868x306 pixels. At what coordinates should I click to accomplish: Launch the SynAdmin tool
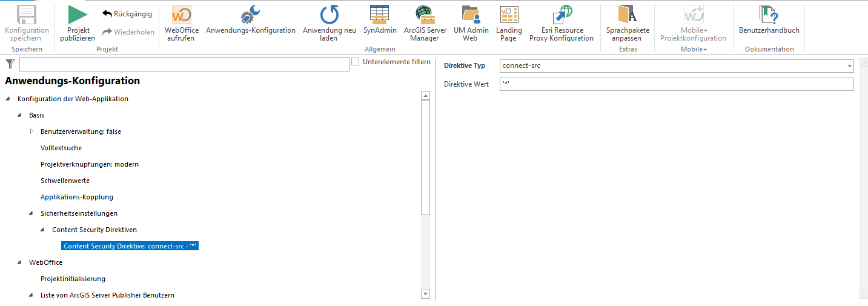[380, 15]
